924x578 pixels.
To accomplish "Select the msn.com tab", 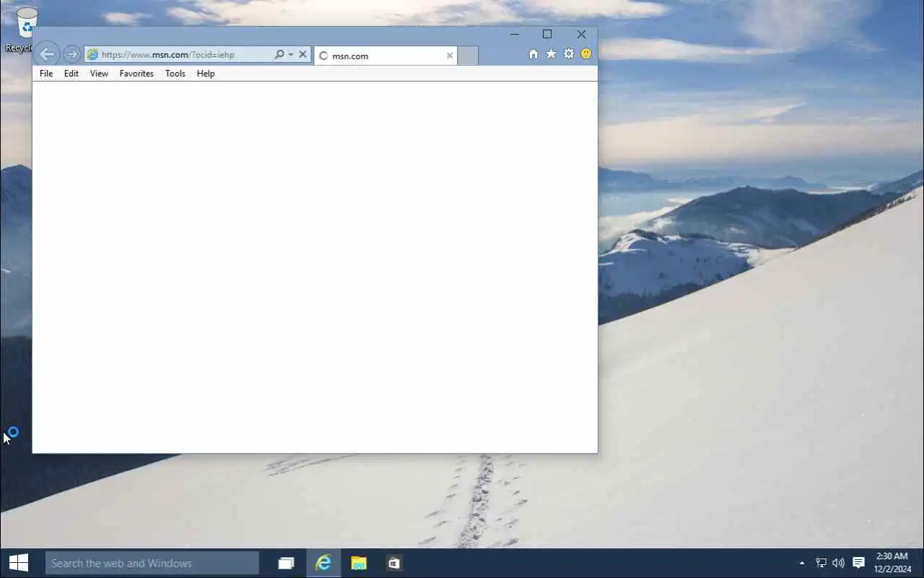I will click(x=385, y=56).
